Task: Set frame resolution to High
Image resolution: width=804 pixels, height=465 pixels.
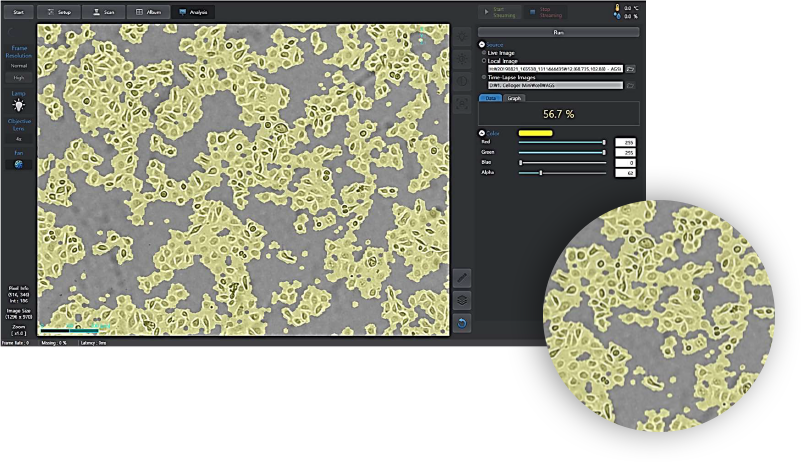Action: [18, 77]
